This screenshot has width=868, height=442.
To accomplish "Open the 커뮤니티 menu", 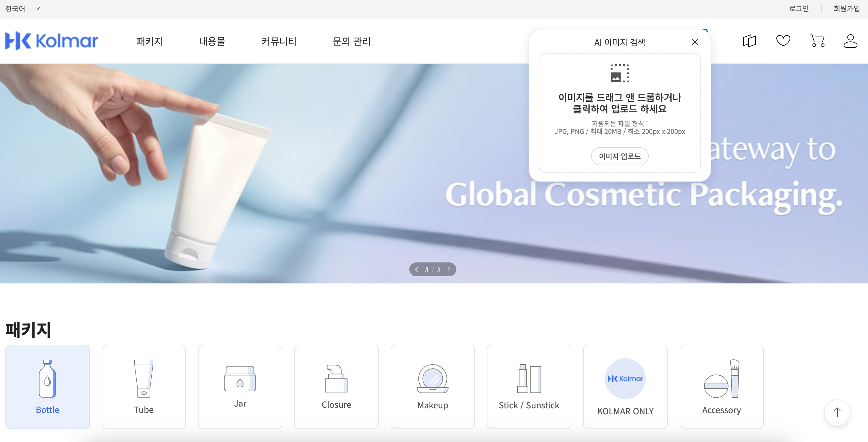I will [x=279, y=41].
